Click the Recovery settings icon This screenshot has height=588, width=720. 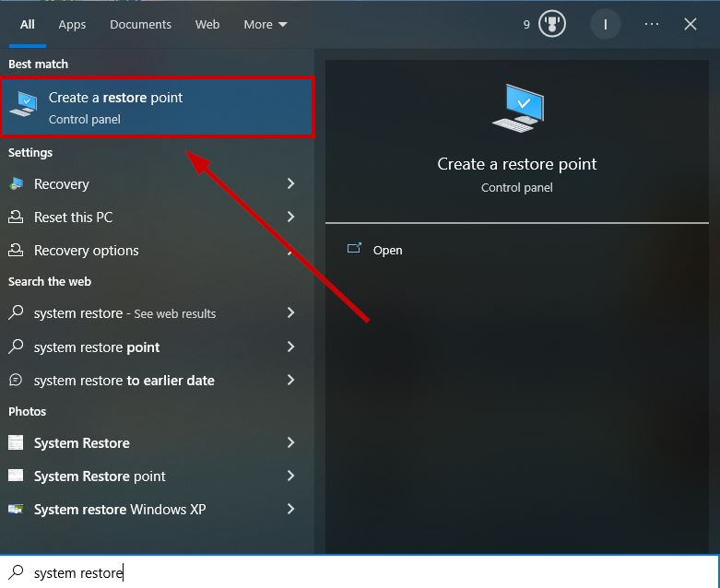pos(16,184)
